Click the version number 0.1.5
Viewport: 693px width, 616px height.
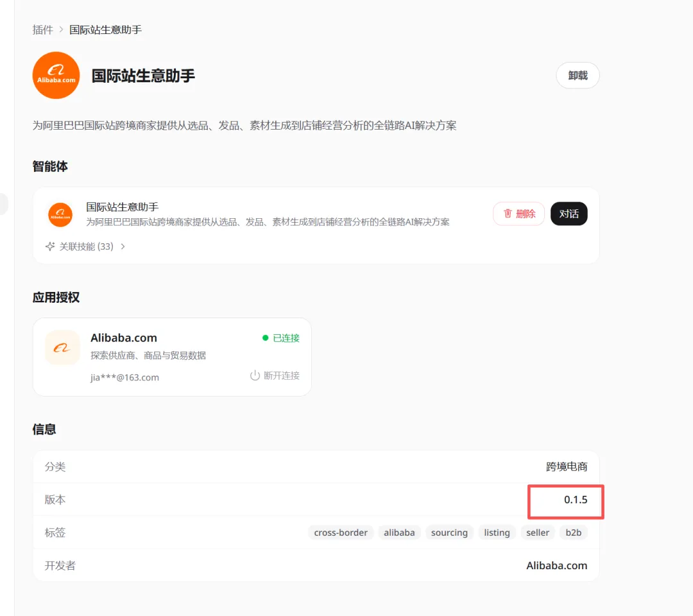tap(576, 500)
